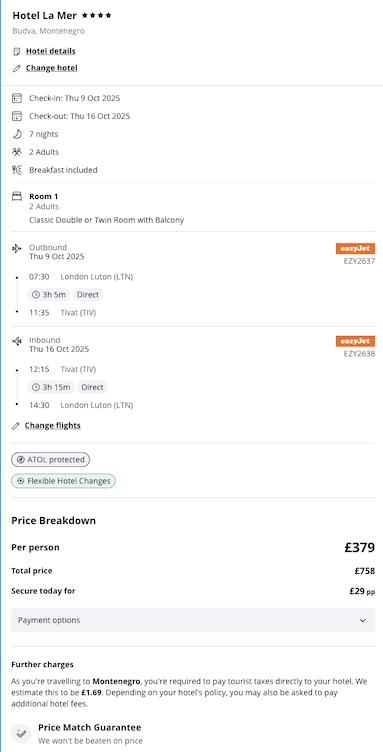Click the Change hotel link

coord(51,68)
